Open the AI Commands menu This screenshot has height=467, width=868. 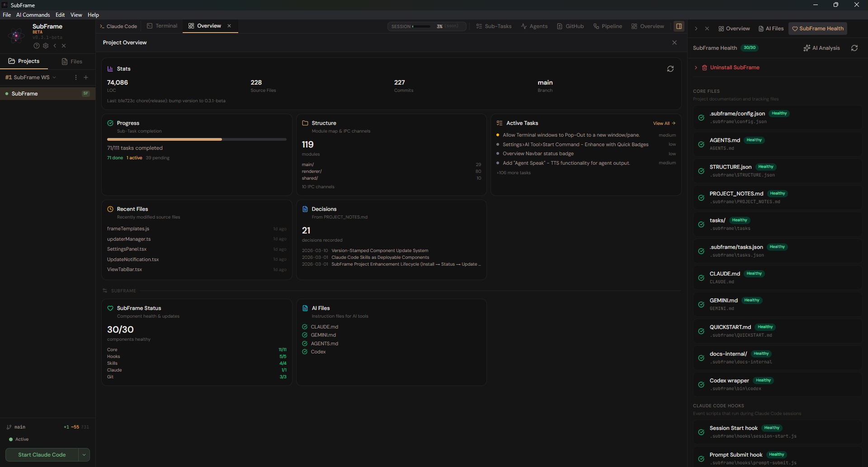[33, 15]
